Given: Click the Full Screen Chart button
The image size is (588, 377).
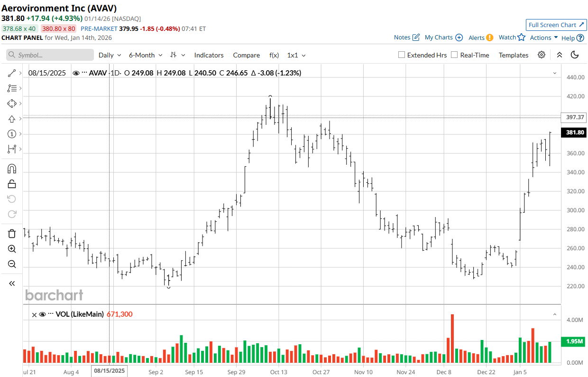Looking at the screenshot, I should click(x=556, y=25).
